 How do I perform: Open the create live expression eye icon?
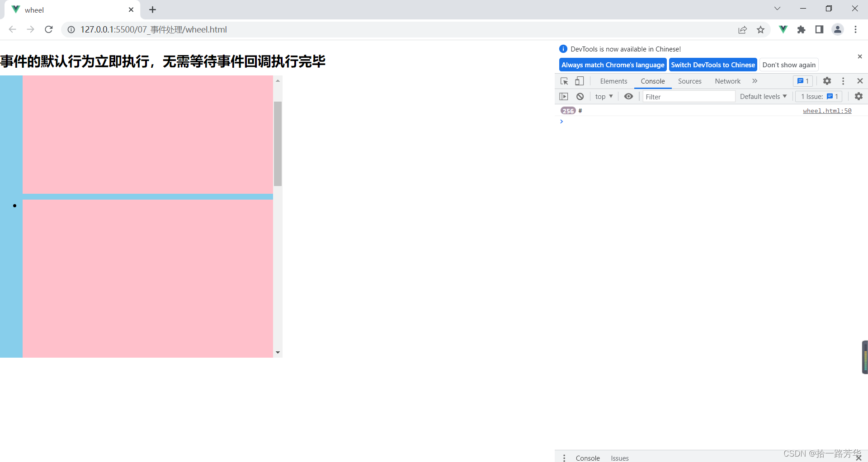(628, 96)
